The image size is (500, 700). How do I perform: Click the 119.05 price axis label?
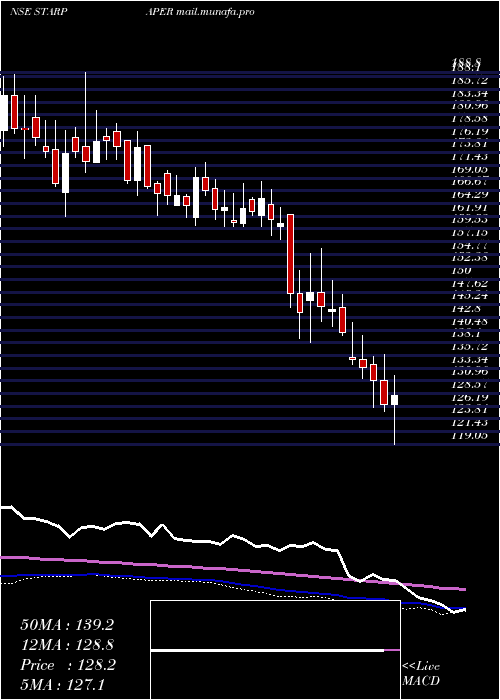coord(470,435)
